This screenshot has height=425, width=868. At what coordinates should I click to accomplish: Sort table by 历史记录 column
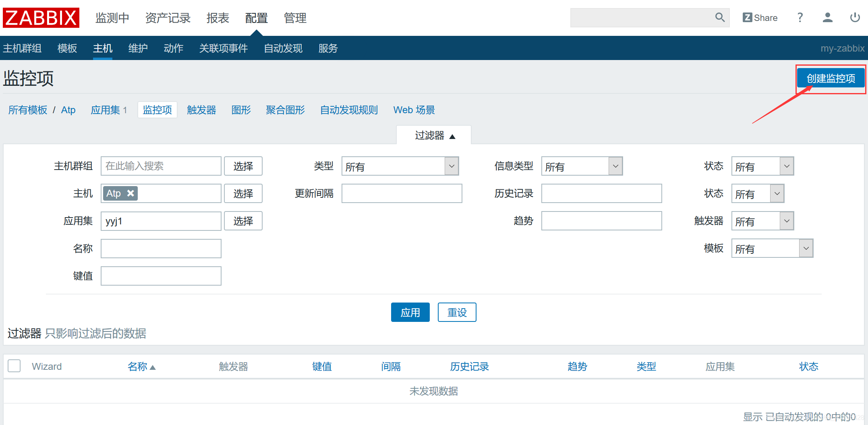coord(470,367)
